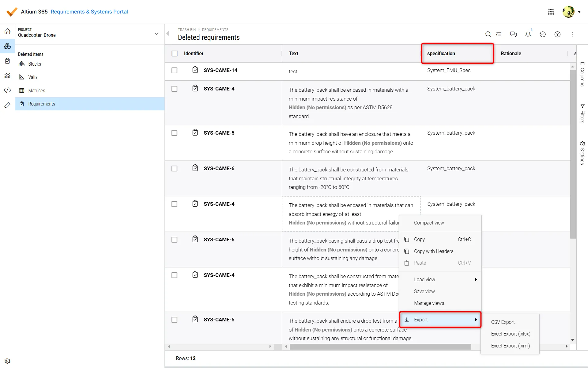Choose CSV Export from the submenu
The height and width of the screenshot is (368, 588).
pyautogui.click(x=503, y=322)
